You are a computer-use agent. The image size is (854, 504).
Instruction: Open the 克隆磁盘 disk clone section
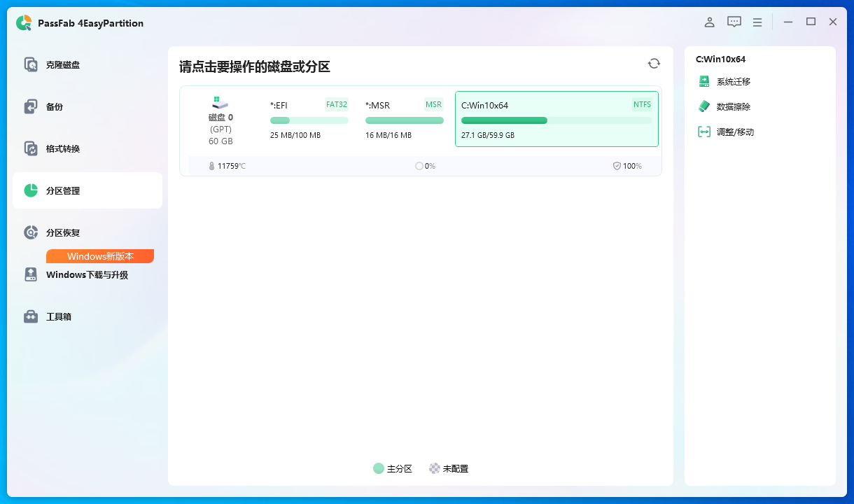(87, 65)
